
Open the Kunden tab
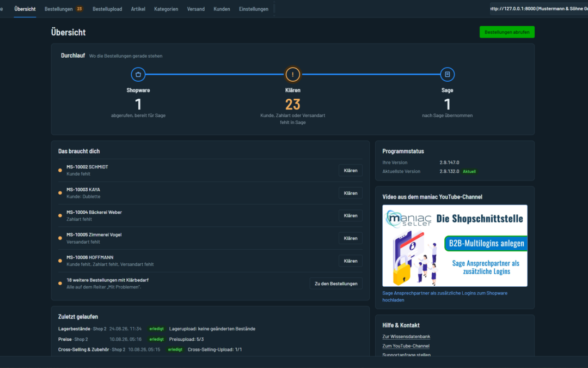click(222, 9)
